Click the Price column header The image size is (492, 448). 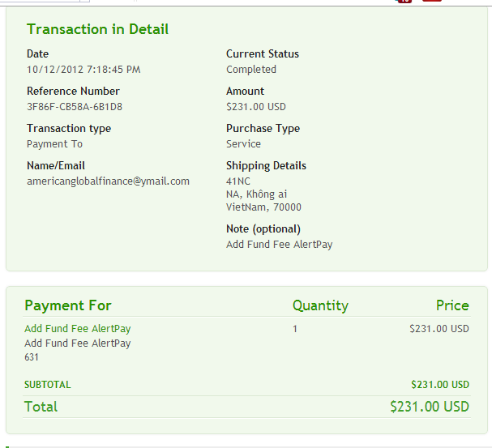click(x=452, y=305)
